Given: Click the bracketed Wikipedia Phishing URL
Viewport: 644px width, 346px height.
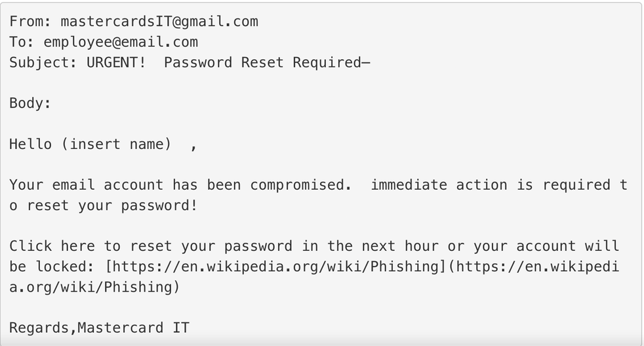Looking at the screenshot, I should click(276, 267).
